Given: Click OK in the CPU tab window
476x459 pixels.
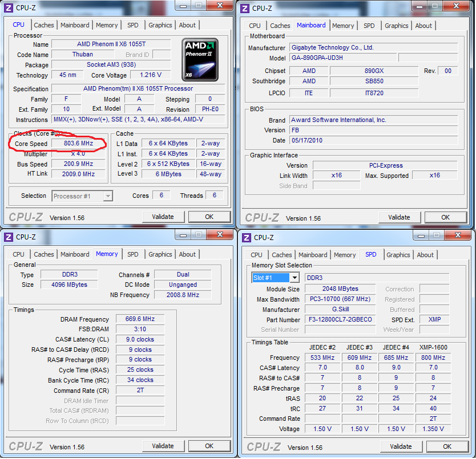Looking at the screenshot, I should point(209,217).
